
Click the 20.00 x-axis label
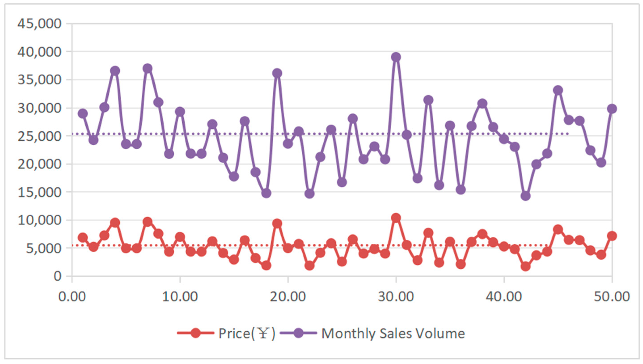pyautogui.click(x=288, y=297)
